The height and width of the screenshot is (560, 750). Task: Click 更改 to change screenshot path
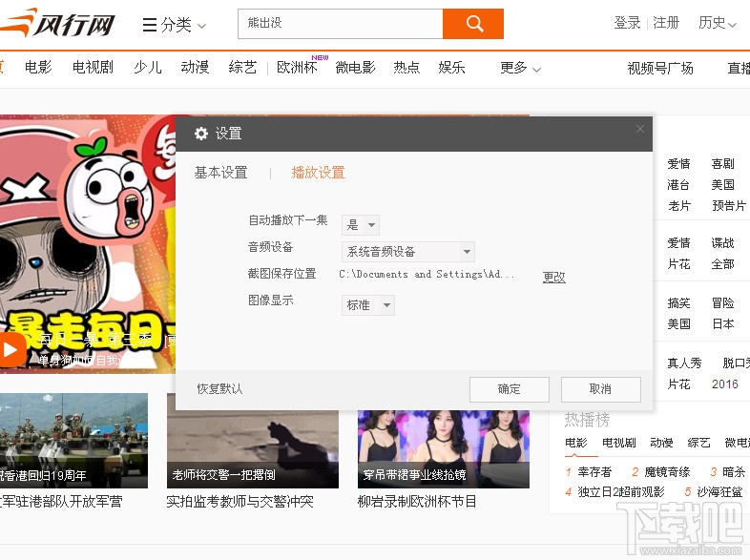553,277
